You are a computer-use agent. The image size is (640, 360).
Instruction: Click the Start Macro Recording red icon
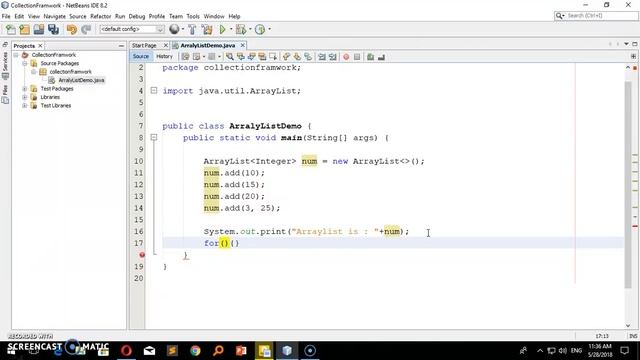point(346,57)
